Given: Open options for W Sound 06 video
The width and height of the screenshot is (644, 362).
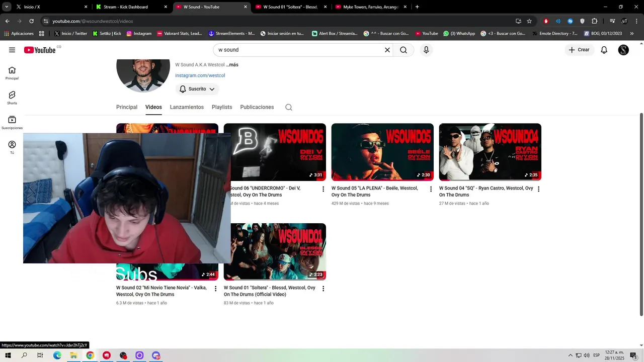Looking at the screenshot, I should pos(323,189).
